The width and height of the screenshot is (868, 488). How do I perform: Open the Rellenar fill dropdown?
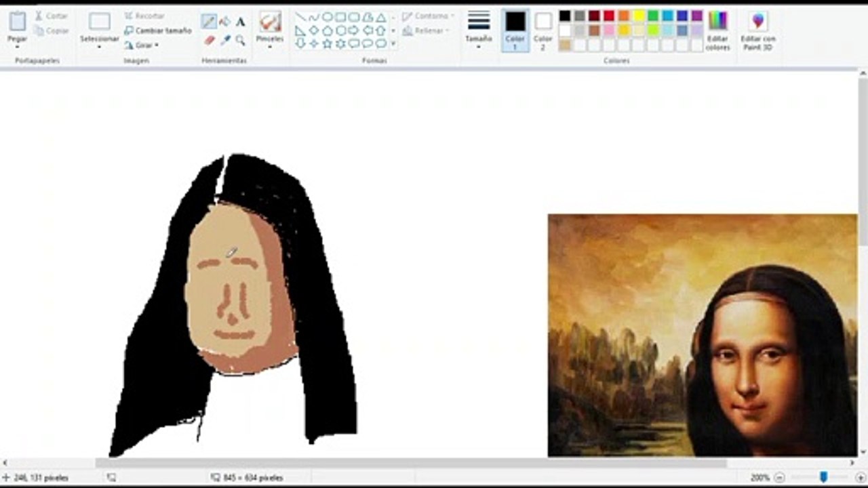click(x=425, y=30)
